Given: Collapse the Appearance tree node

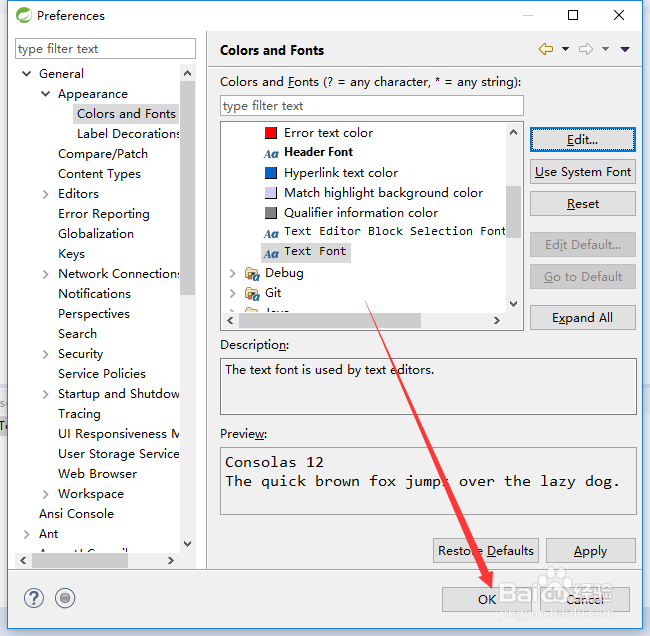Looking at the screenshot, I should pos(46,94).
